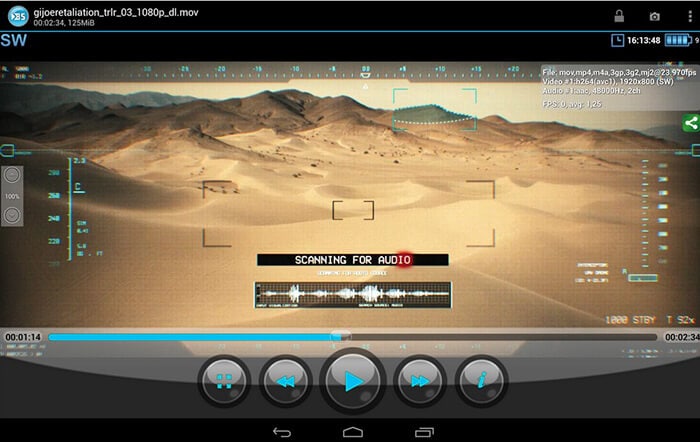Toggle the fullscreen aspect button

point(224,381)
